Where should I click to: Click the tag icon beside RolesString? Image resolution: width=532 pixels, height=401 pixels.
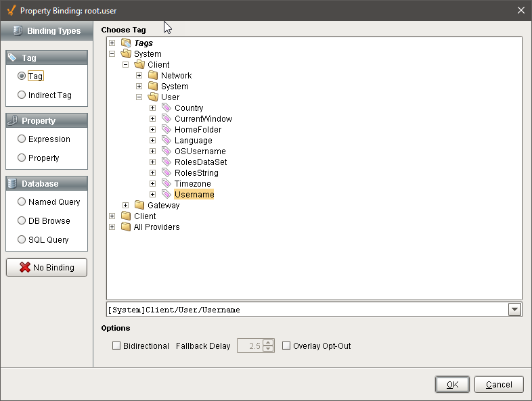(167, 173)
